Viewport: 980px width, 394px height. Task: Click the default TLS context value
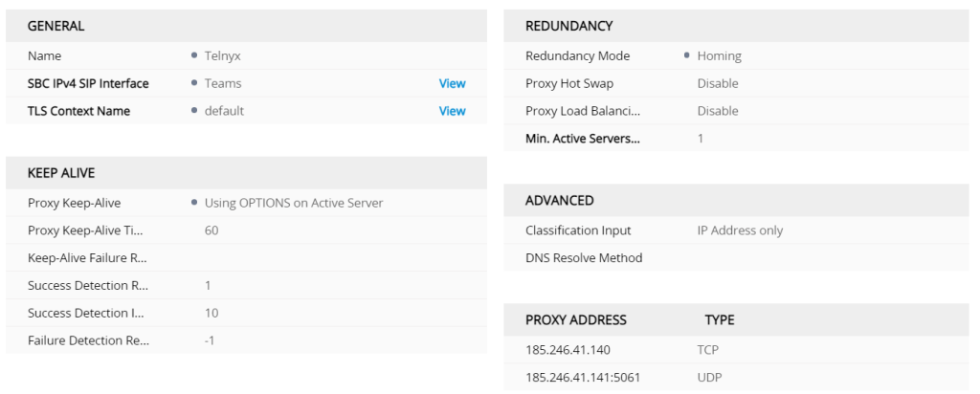[224, 111]
